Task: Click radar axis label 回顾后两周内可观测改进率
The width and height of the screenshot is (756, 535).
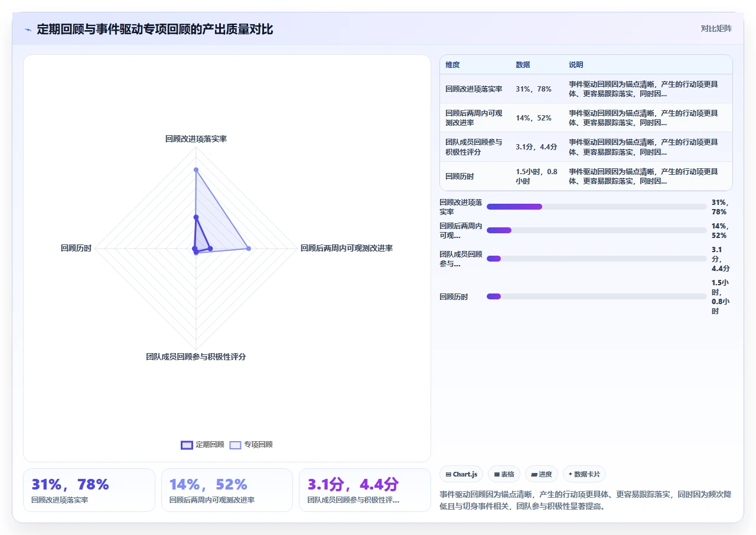Action: pyautogui.click(x=347, y=248)
